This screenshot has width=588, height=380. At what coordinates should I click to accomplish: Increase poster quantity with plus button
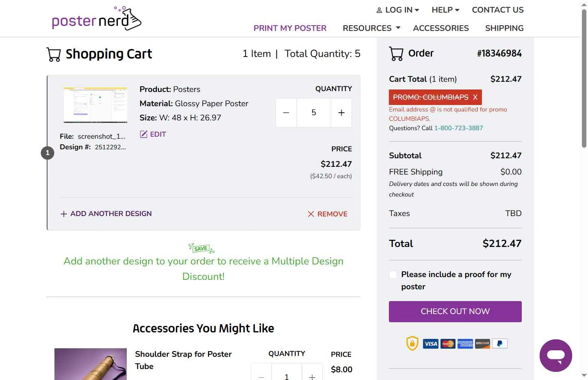coord(341,113)
